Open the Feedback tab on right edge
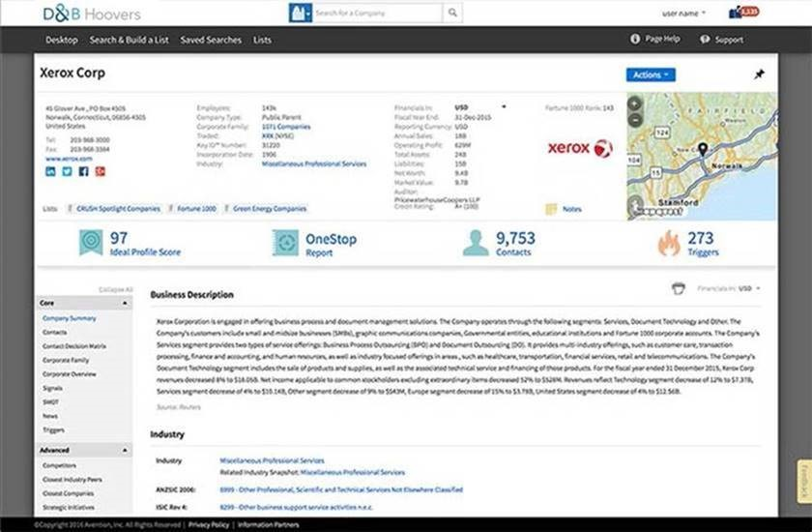 tap(804, 482)
